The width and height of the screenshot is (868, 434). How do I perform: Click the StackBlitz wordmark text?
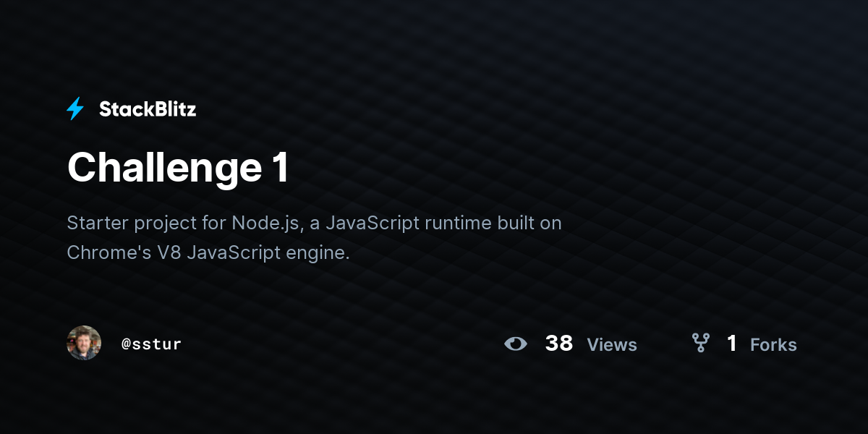[x=148, y=109]
